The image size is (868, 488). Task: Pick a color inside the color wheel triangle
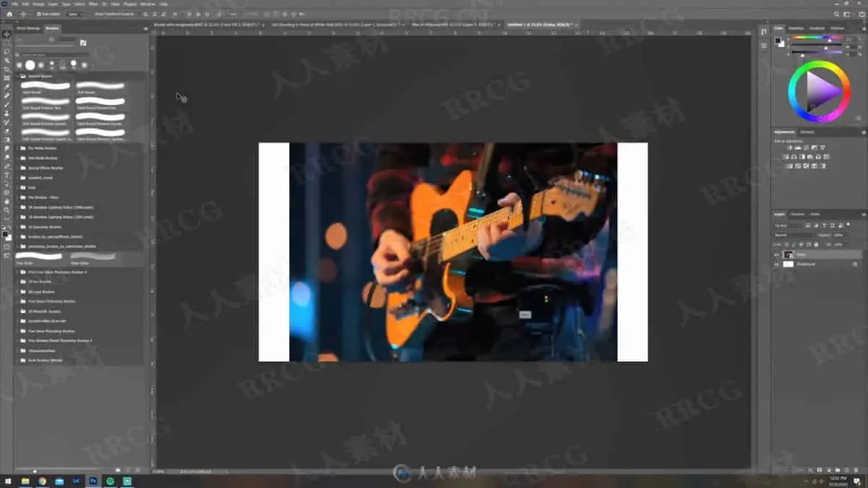pyautogui.click(x=823, y=92)
